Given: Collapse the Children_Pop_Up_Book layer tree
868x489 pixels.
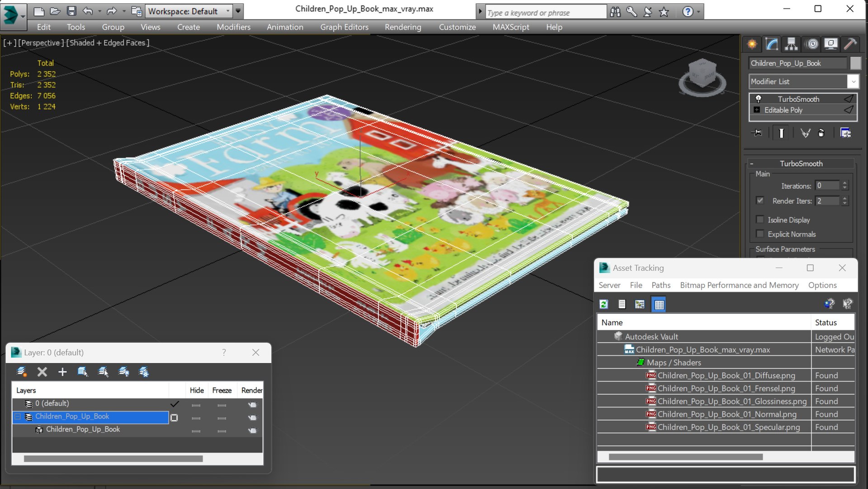Looking at the screenshot, I should point(18,417).
